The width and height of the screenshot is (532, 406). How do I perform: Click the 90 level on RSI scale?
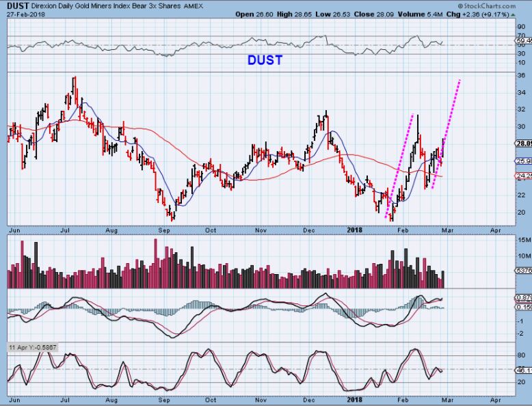point(521,27)
